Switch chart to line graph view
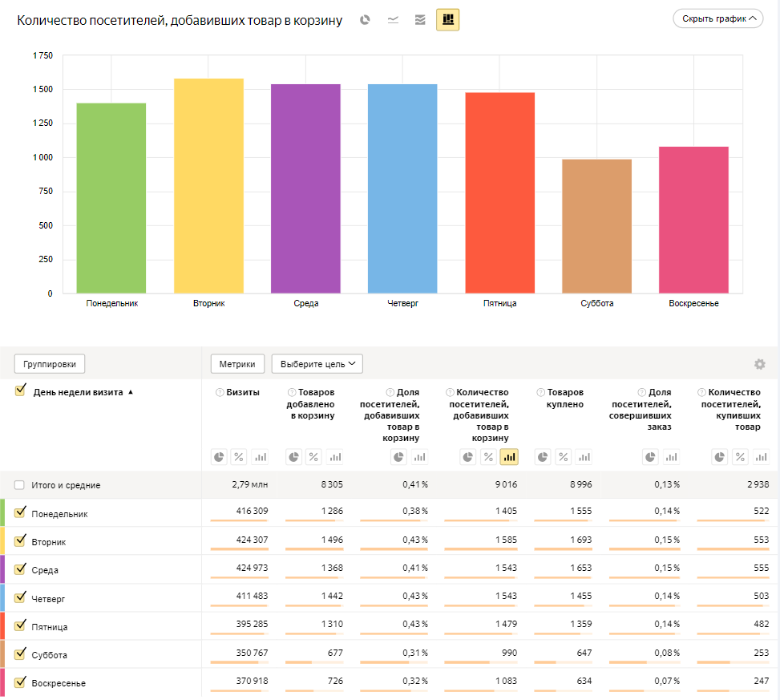The width and height of the screenshot is (780, 700). tap(393, 20)
